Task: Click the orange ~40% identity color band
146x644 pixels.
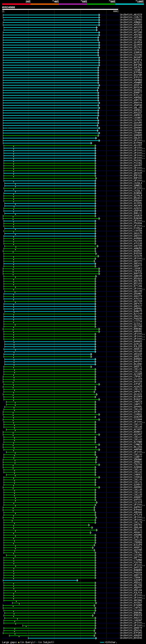Action: tap(45, 4)
